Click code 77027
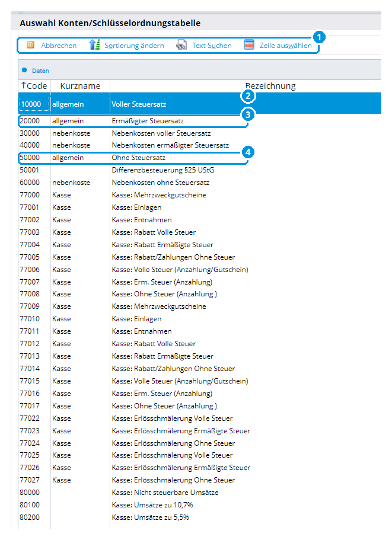Screen dimensions: 392x540 tap(30, 480)
